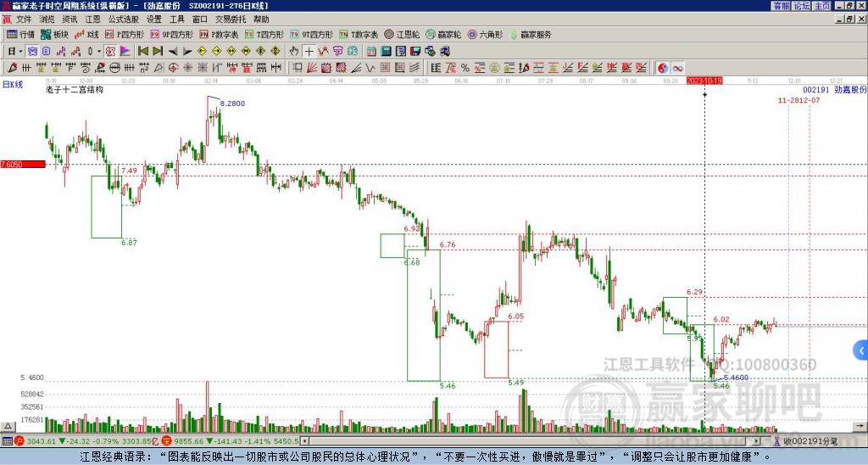
Task: Select the circle with horizontal line tool
Action: (x=114, y=68)
